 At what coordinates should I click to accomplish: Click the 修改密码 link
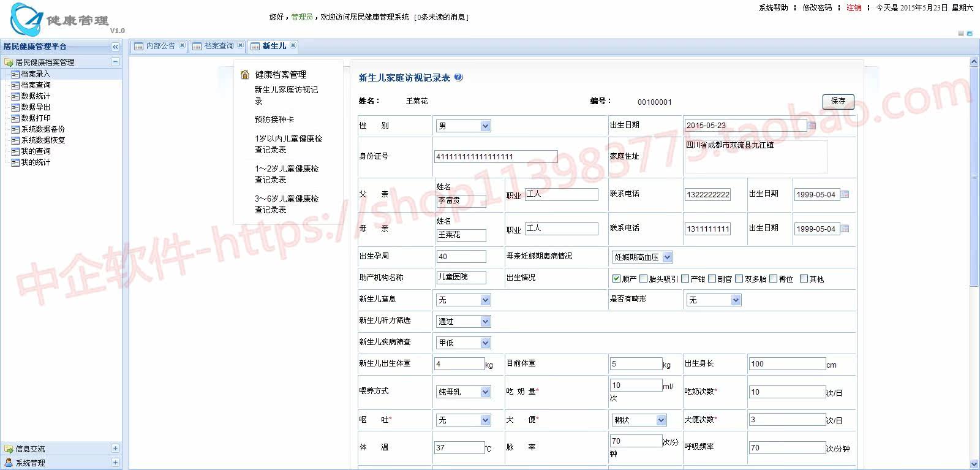coord(817,8)
